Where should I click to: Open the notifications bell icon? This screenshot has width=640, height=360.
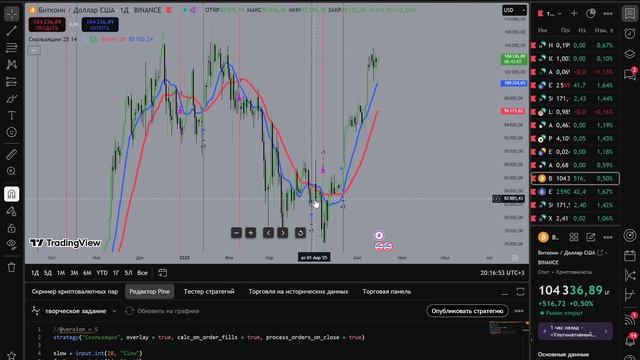(630, 340)
